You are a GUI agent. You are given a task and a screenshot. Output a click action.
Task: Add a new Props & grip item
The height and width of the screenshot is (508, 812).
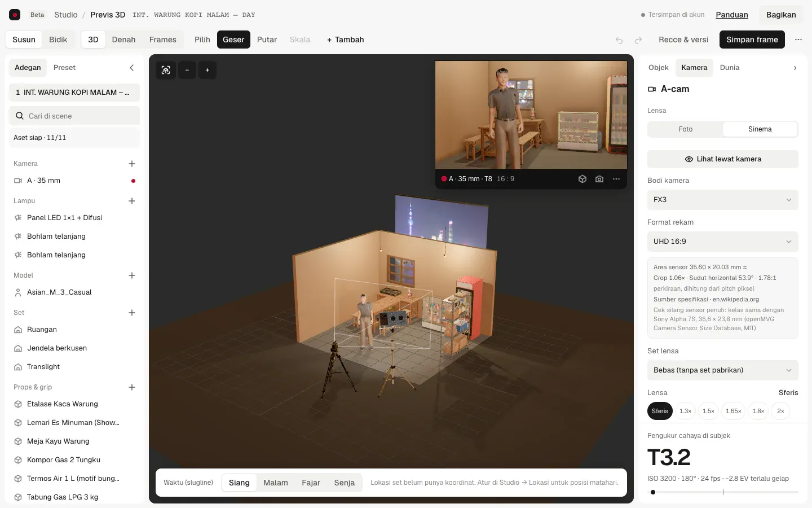coord(132,387)
